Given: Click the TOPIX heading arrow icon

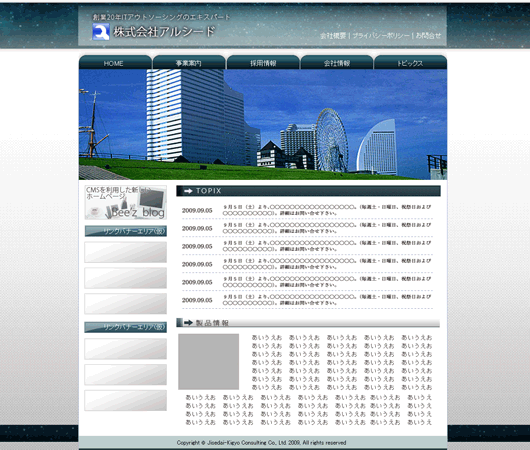Looking at the screenshot, I should click(188, 191).
